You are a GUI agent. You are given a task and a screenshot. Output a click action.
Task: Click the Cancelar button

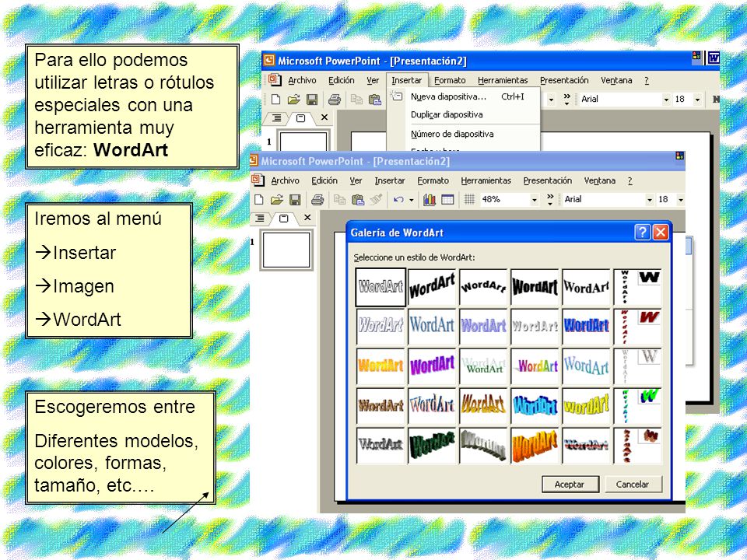[632, 484]
